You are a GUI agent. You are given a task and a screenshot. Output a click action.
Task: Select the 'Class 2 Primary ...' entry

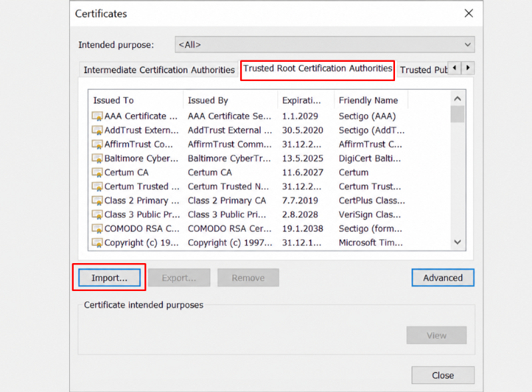tap(142, 201)
